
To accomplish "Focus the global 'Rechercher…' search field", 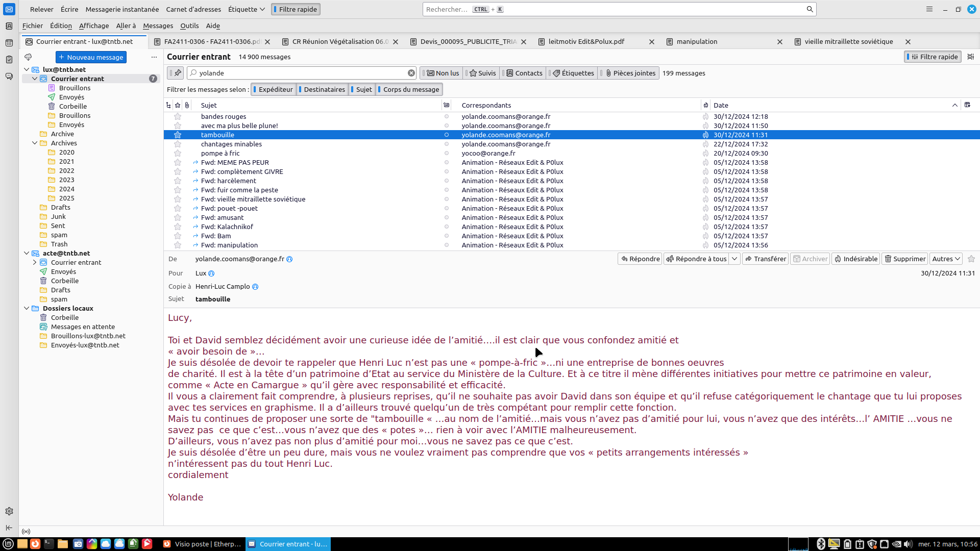I will tap(612, 9).
